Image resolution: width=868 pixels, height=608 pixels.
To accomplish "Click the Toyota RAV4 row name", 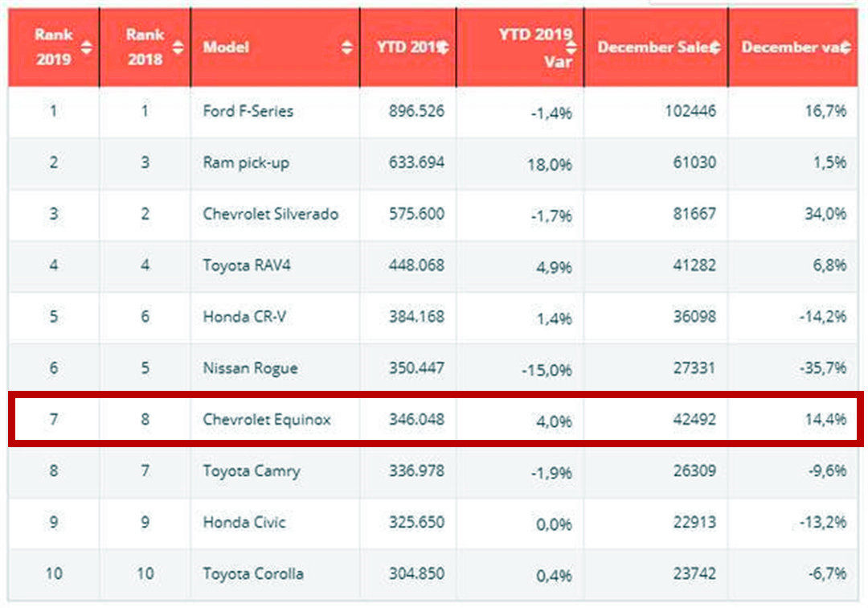I will click(246, 265).
